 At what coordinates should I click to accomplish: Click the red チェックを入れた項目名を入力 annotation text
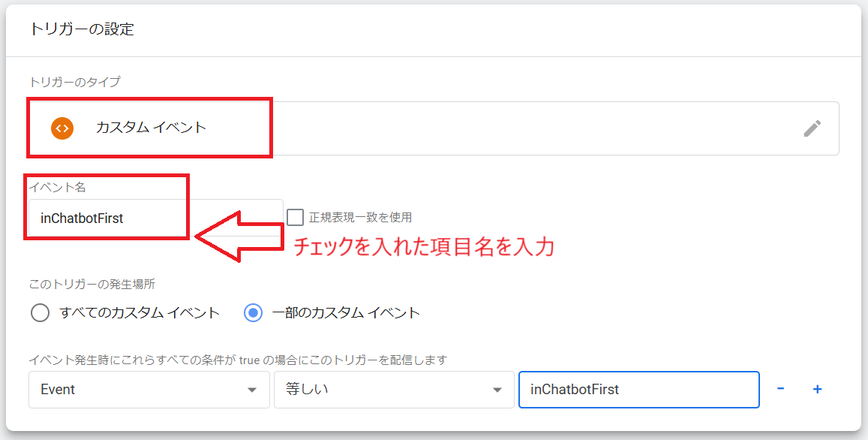424,247
